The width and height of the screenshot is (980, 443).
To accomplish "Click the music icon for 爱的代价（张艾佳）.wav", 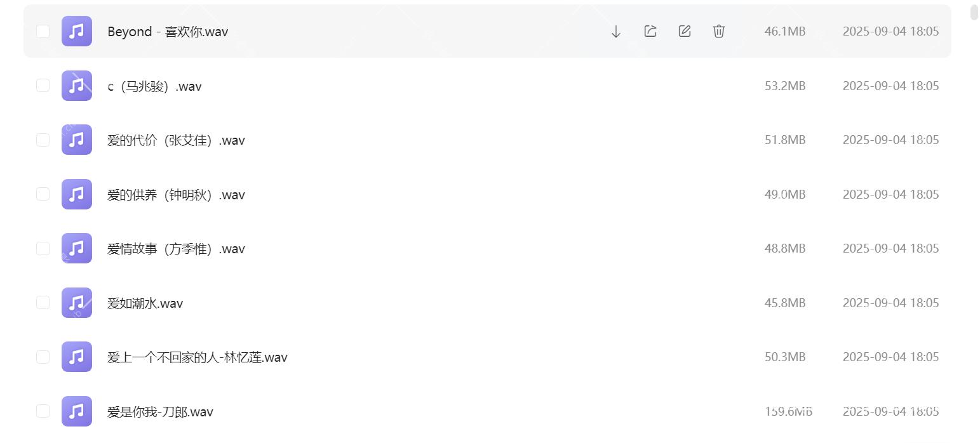I will 76,139.
